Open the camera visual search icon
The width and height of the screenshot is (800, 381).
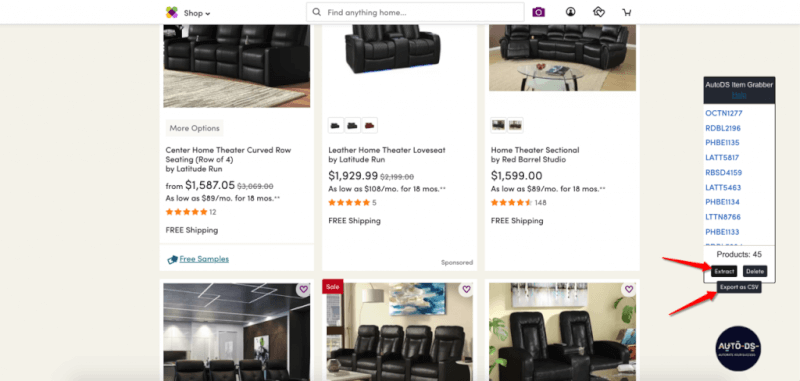point(538,12)
